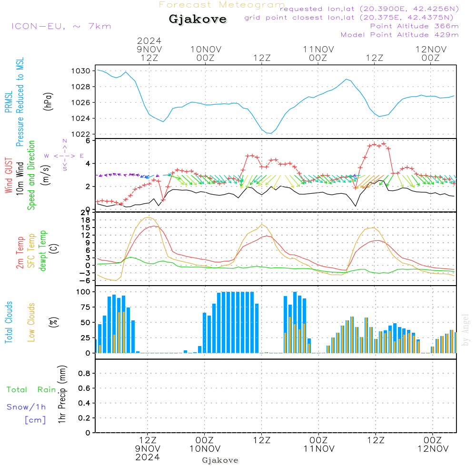Select cloud axis value 75
The height and width of the screenshot is (476, 476).
coord(86,307)
